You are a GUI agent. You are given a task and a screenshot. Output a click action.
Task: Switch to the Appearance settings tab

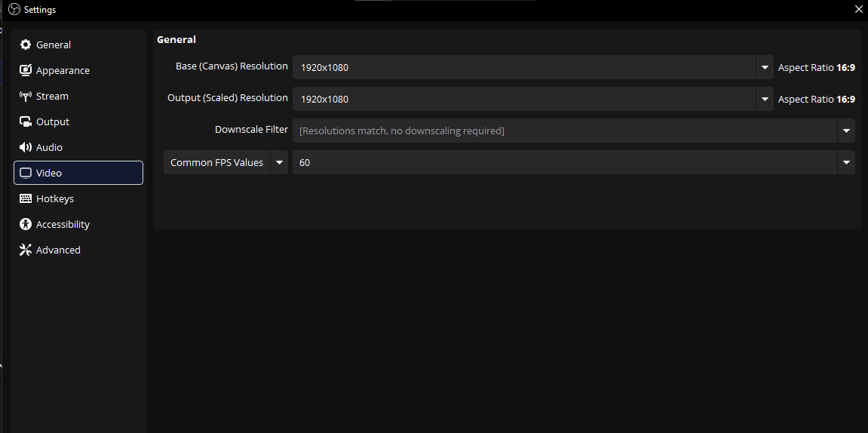78,70
